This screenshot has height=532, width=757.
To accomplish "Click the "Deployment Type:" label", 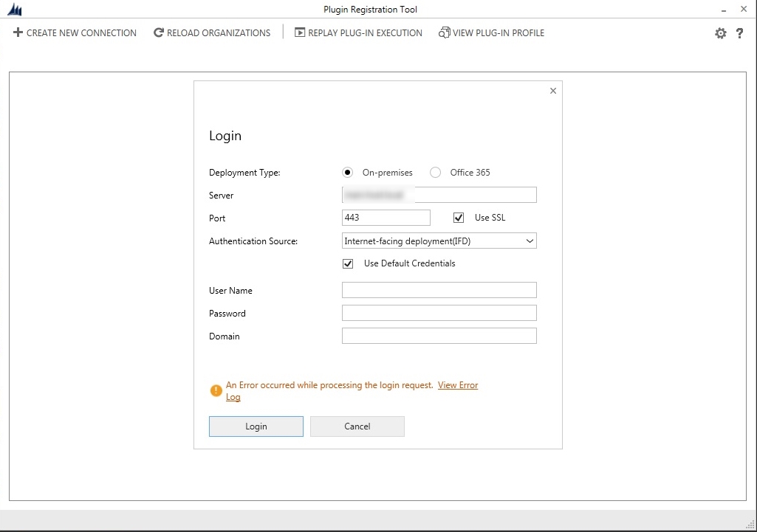I will point(244,173).
